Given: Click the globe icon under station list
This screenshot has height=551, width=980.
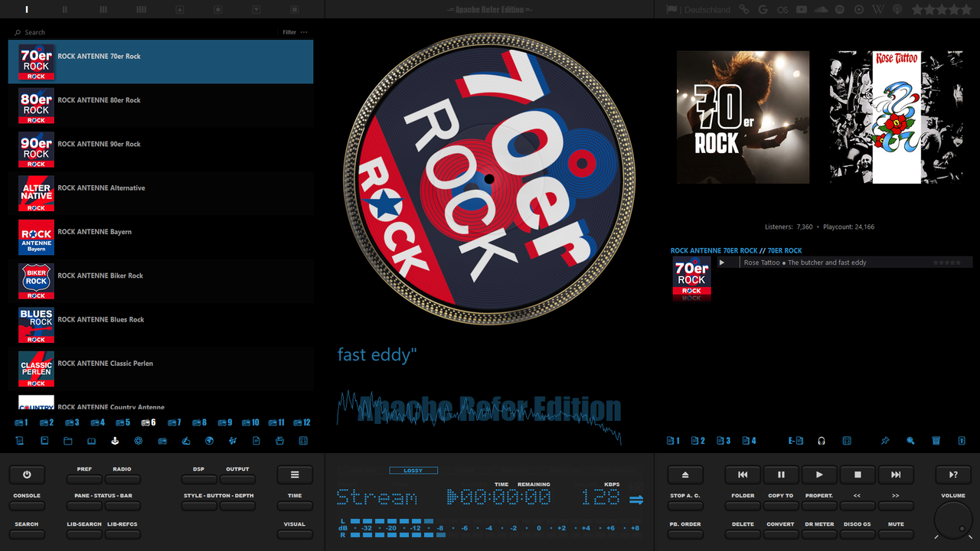Looking at the screenshot, I should pos(209,441).
